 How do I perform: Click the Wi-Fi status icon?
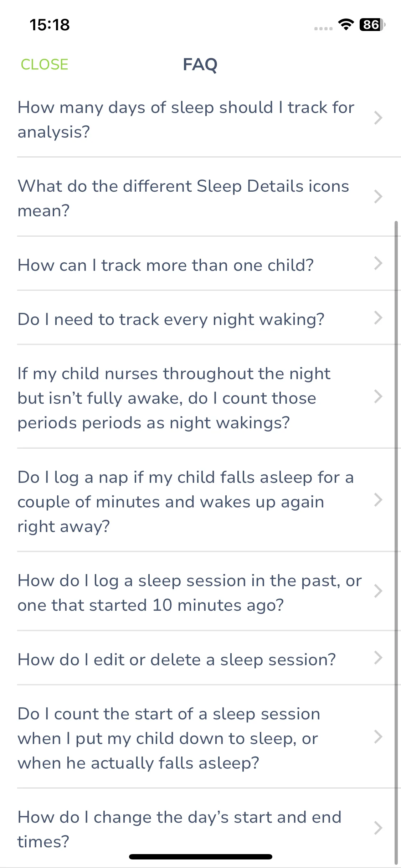click(x=345, y=25)
